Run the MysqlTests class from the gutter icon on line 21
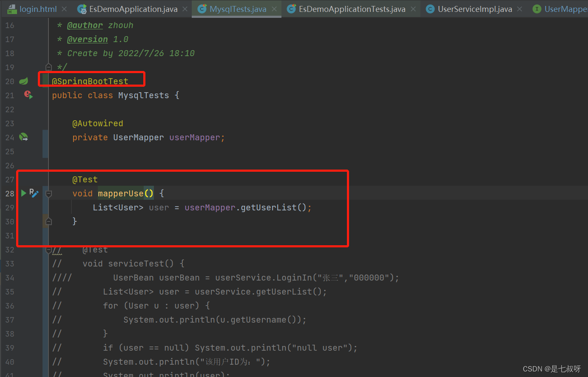 pos(28,95)
